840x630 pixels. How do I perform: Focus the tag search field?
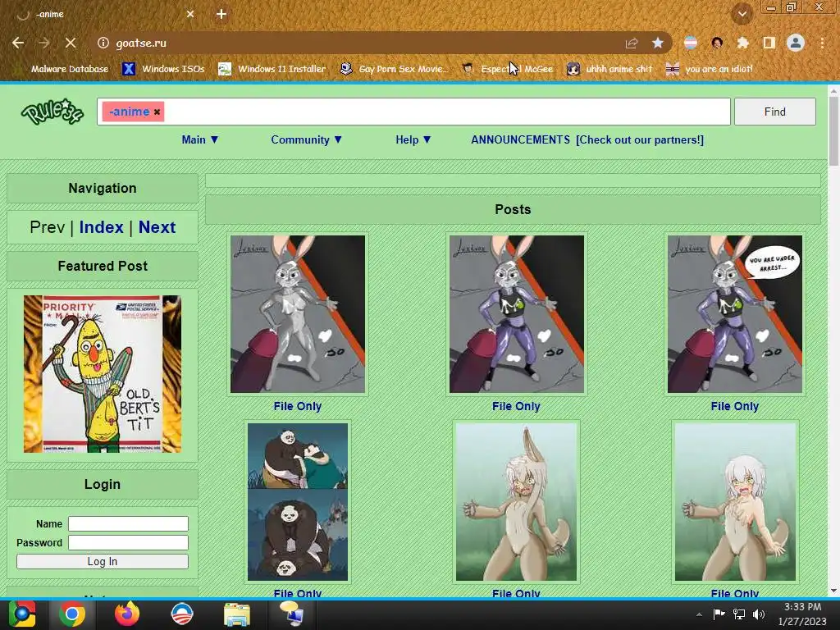413,112
